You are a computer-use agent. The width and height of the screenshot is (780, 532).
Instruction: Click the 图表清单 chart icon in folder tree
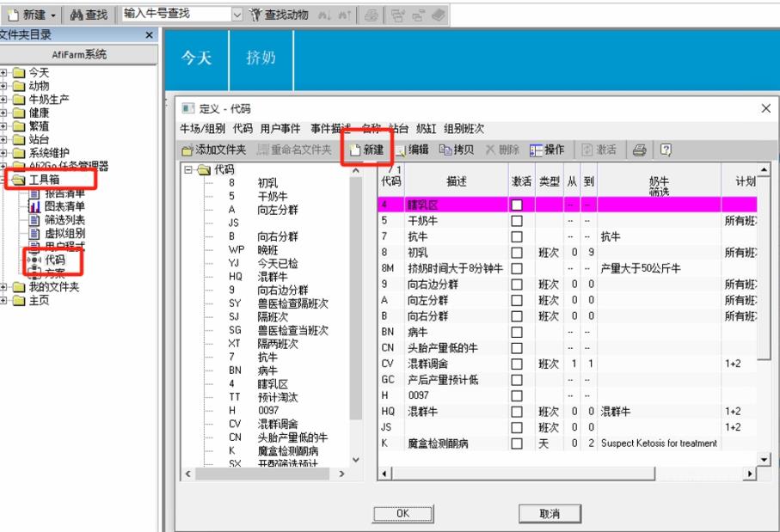point(34,206)
